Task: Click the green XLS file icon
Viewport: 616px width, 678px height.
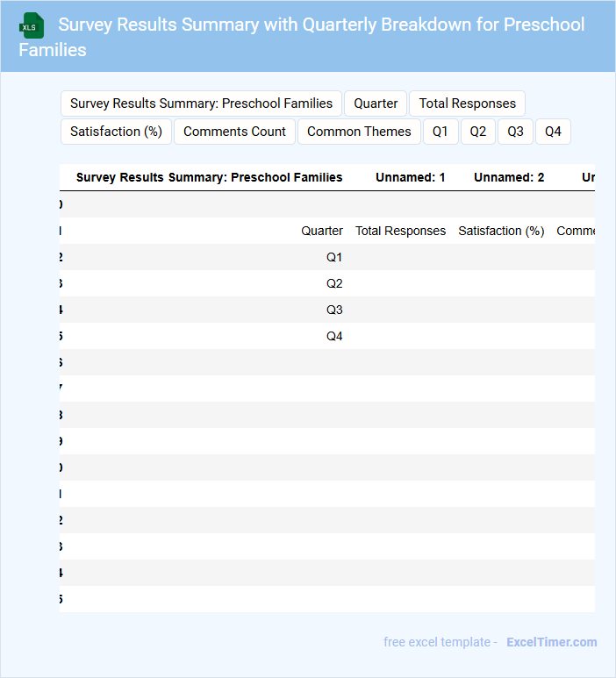Action: tap(32, 25)
